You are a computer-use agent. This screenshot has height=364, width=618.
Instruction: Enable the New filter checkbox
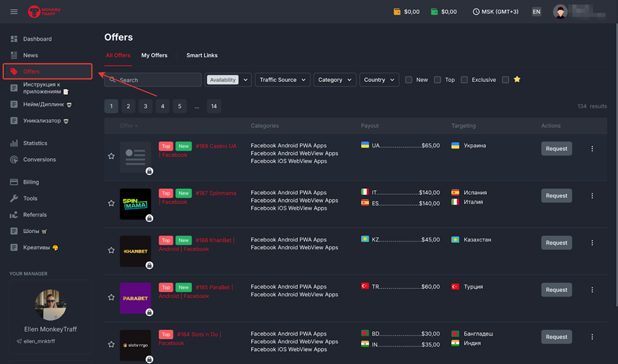(x=408, y=80)
